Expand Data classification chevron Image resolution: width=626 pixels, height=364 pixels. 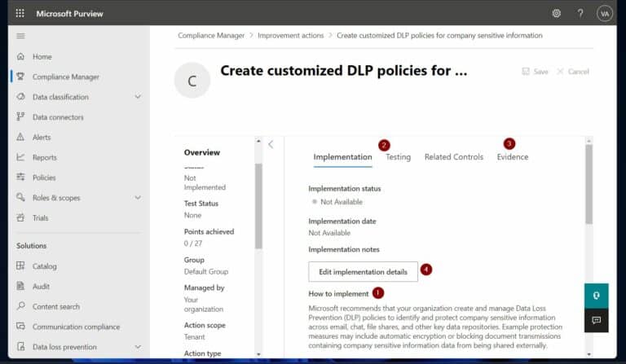138,97
